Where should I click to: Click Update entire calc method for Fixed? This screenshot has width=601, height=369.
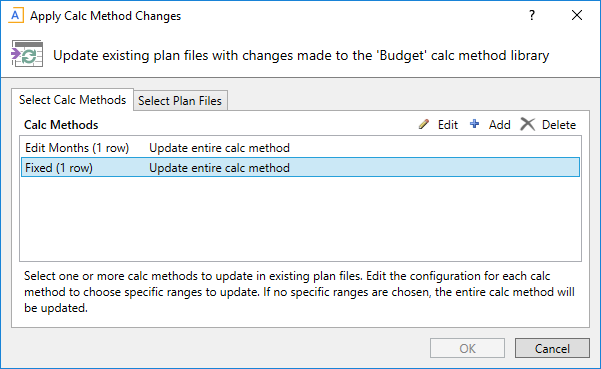[x=219, y=168]
